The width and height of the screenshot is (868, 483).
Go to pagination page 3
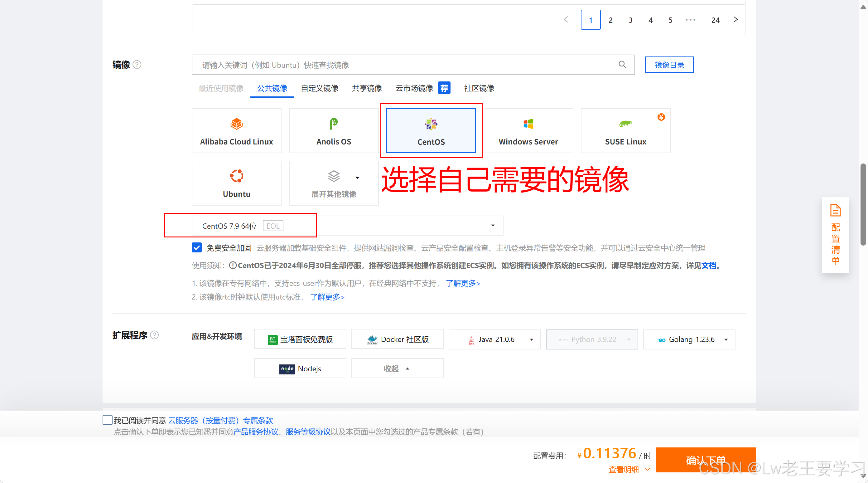click(x=630, y=20)
